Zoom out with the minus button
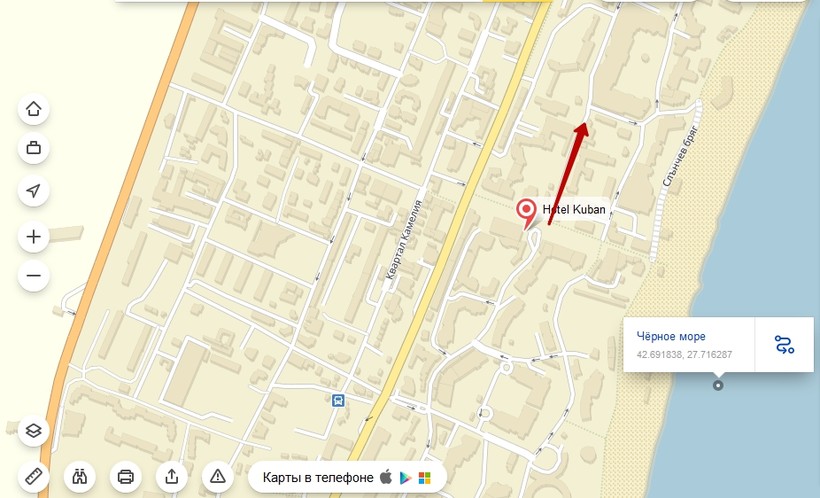The image size is (820, 498). pos(33,275)
